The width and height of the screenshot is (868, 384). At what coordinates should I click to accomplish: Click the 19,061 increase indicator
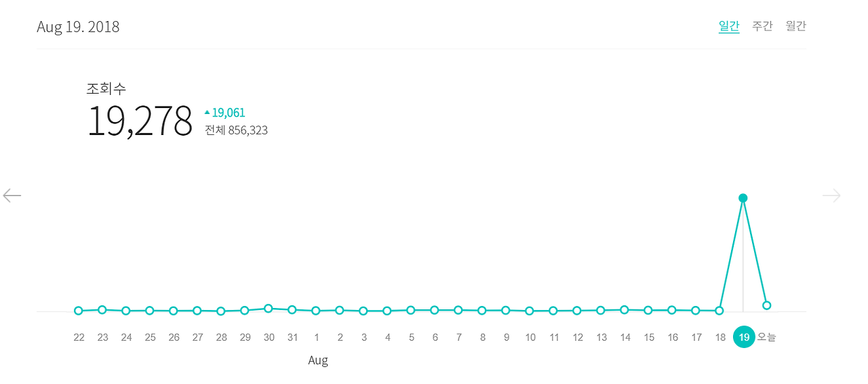(224, 113)
